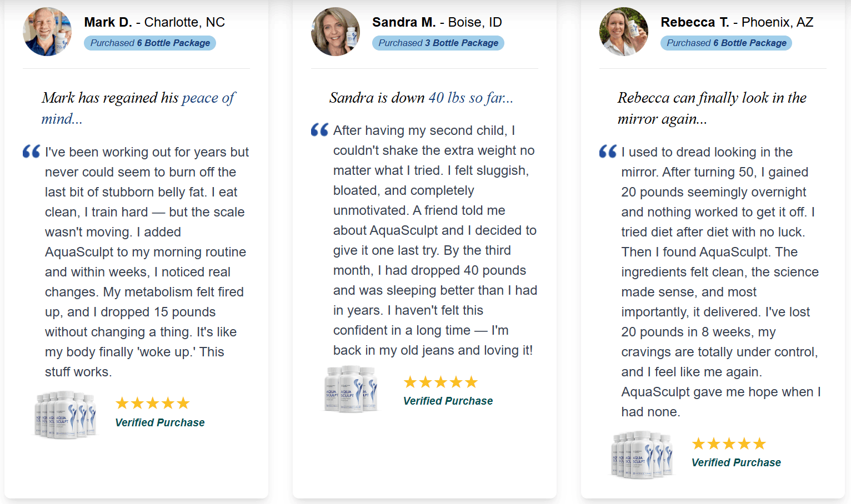Click 'Verified Purchase' under Sandra's review
Image resolution: width=851 pixels, height=504 pixels.
448,401
